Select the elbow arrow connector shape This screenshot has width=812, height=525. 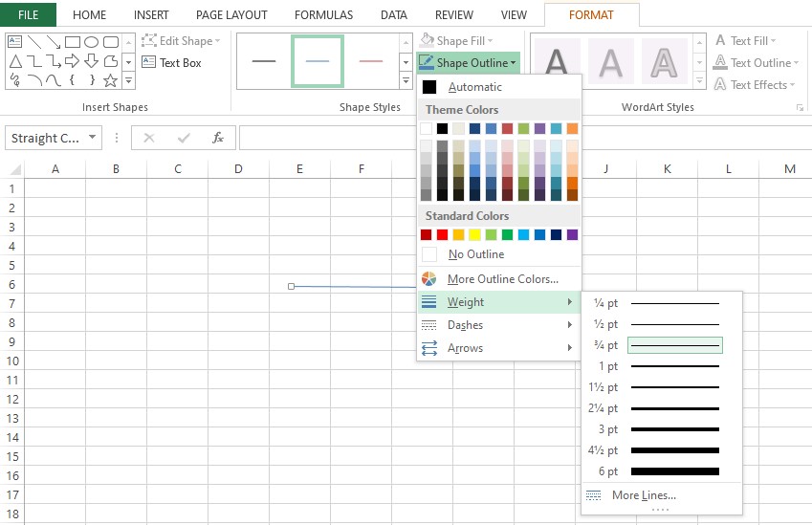coord(54,61)
